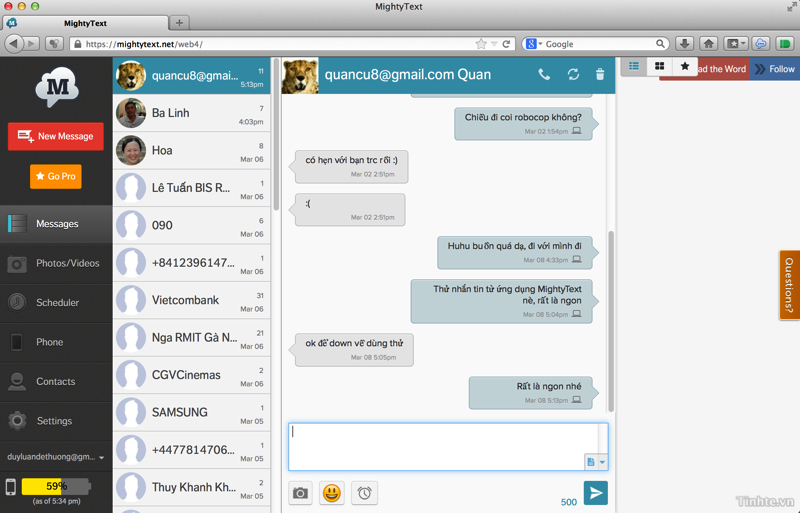
Task: Delete conversation with the trash icon
Action: 600,74
